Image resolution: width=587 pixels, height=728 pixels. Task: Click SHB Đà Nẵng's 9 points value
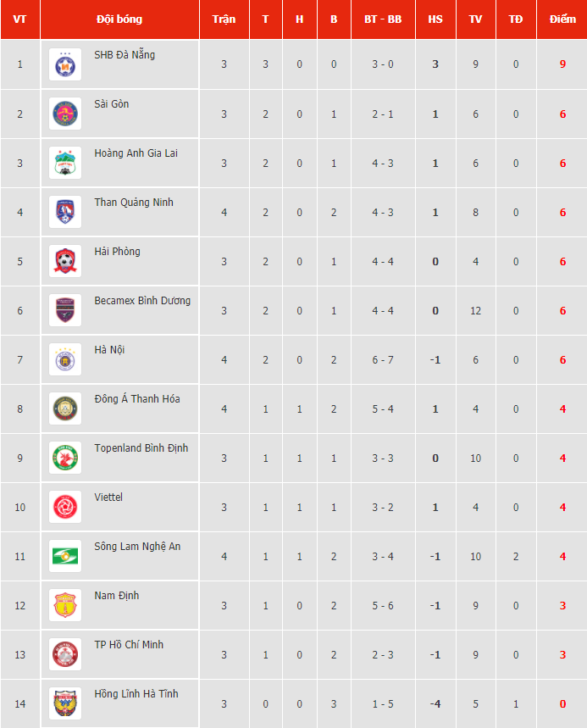(x=562, y=64)
